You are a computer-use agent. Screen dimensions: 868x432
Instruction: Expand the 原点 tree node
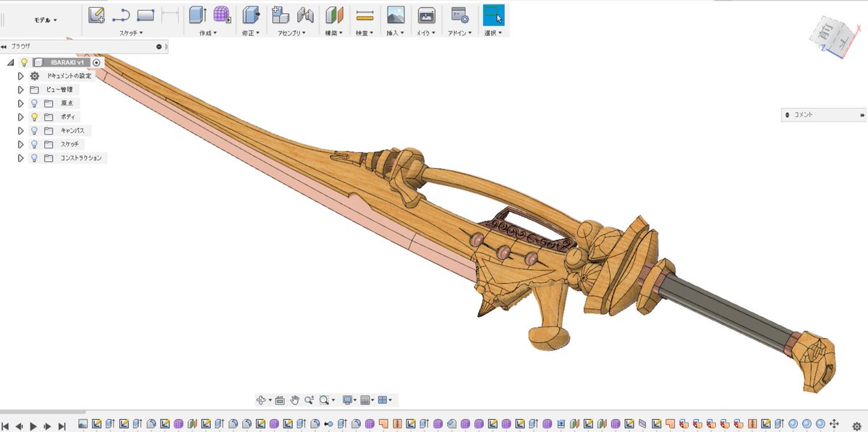[21, 103]
